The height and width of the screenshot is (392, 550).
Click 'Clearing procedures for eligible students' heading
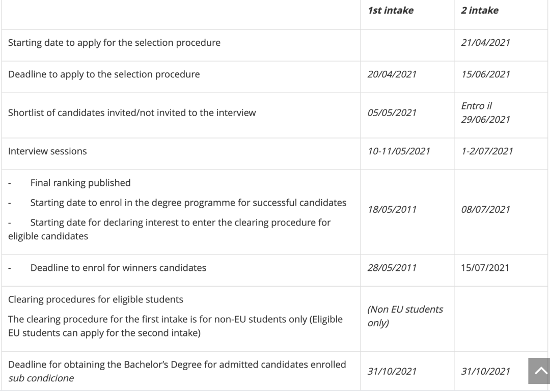pyautogui.click(x=96, y=299)
